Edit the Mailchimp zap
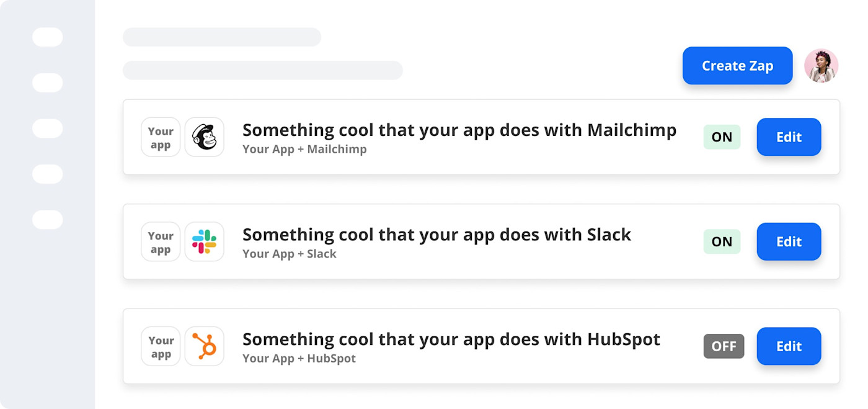Viewport: 868px width, 409px height. point(789,137)
